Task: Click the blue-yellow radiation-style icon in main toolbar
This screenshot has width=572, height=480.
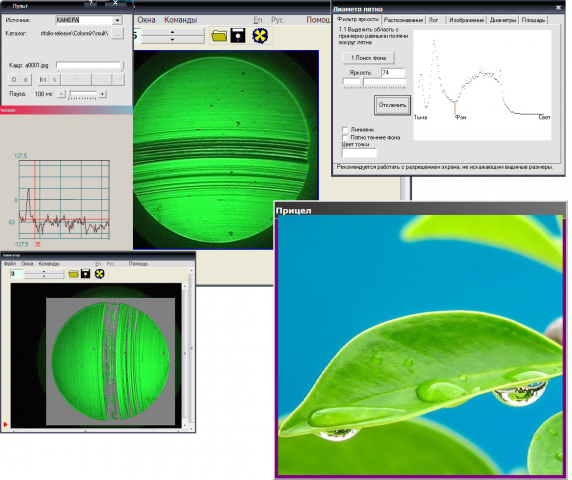Action: click(x=260, y=36)
